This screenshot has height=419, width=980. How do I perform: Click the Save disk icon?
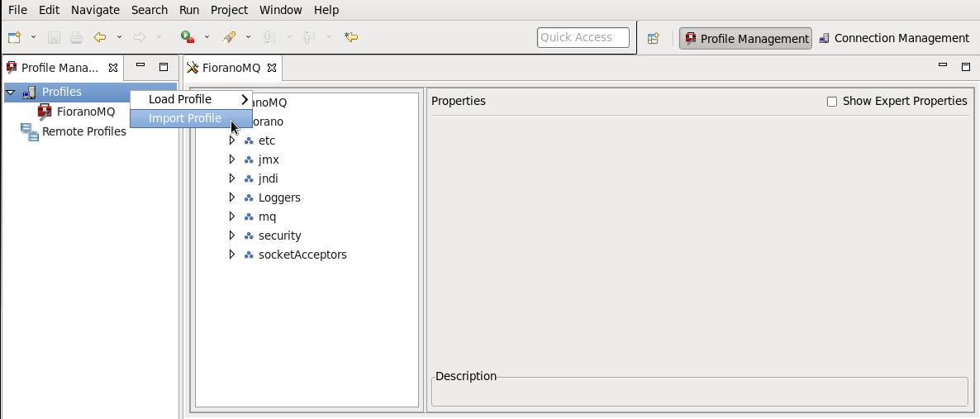[54, 37]
